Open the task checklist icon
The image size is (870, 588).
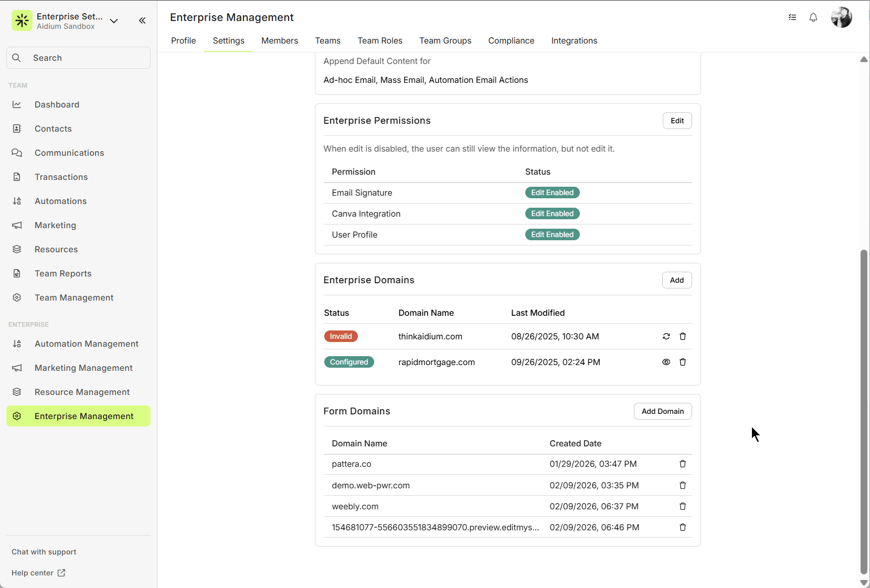(792, 17)
